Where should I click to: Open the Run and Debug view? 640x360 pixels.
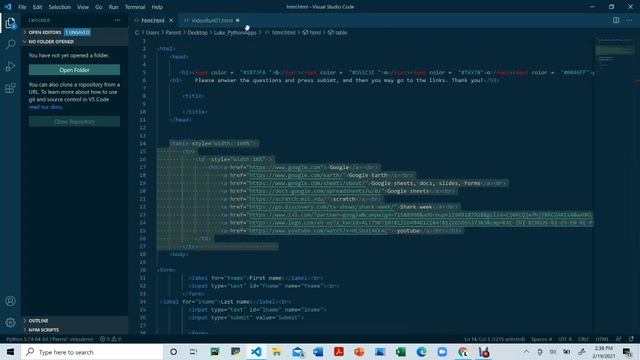10,66
